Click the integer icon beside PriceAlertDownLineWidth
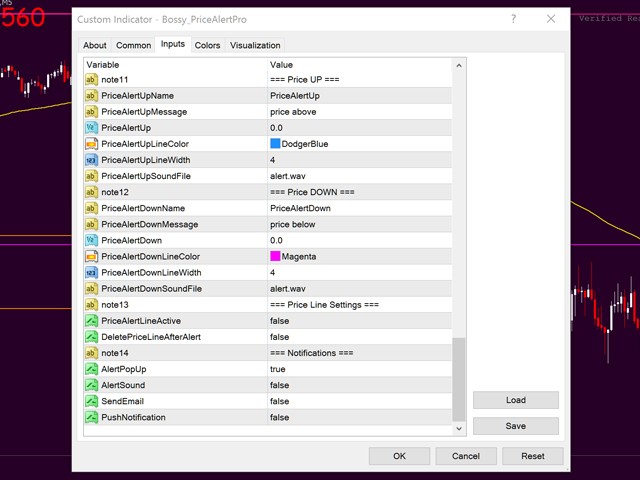 (x=91, y=272)
